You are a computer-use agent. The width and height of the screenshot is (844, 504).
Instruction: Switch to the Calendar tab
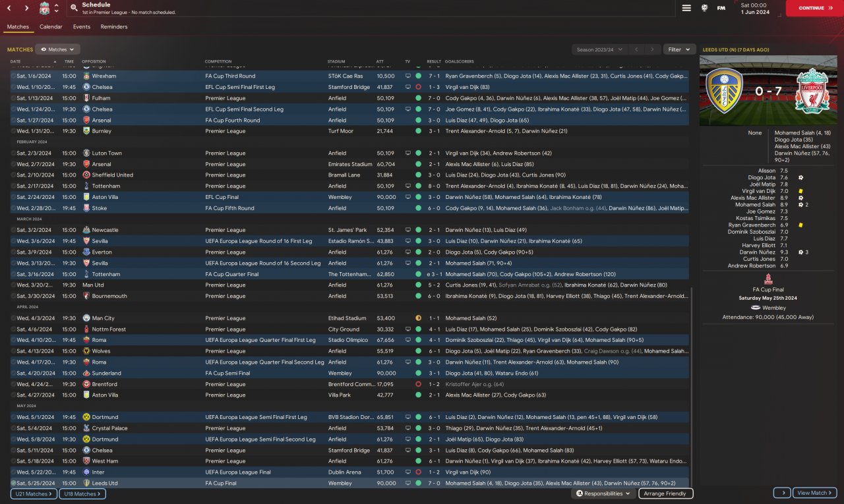pos(51,27)
